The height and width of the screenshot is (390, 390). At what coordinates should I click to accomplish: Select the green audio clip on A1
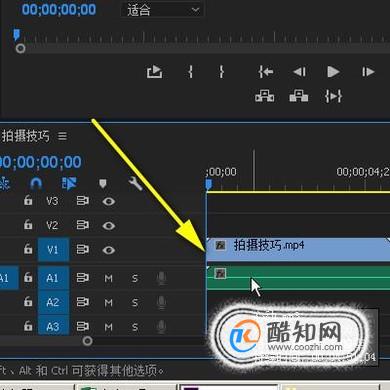coord(298,278)
